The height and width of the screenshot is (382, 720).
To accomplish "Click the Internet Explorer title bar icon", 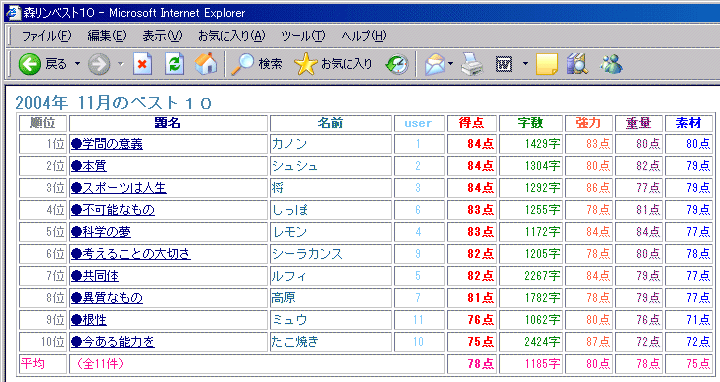I will pyautogui.click(x=13, y=12).
